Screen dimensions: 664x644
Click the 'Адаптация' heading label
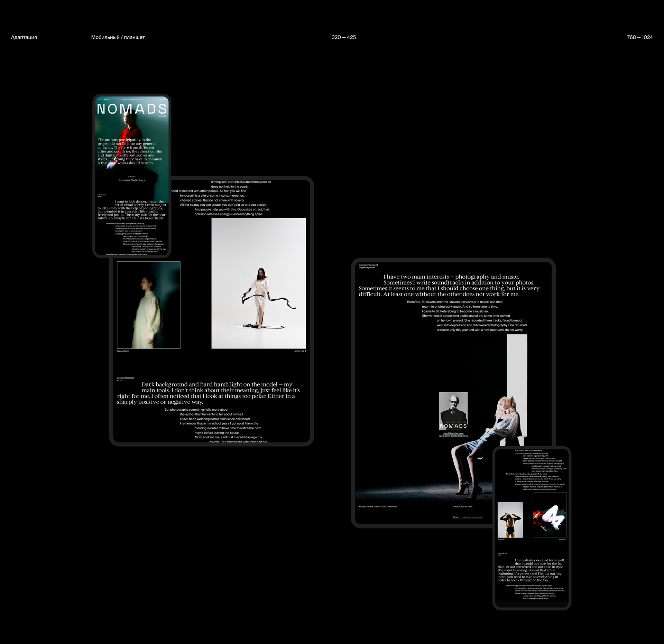(24, 37)
